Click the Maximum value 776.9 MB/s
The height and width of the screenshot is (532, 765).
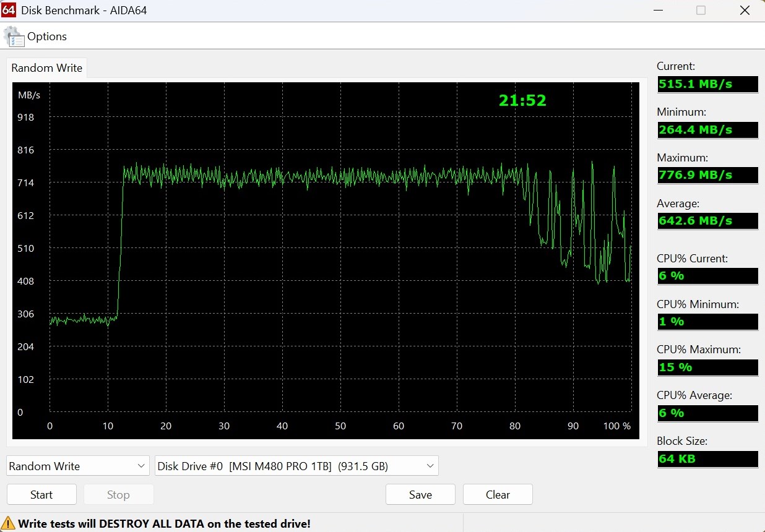coord(707,175)
